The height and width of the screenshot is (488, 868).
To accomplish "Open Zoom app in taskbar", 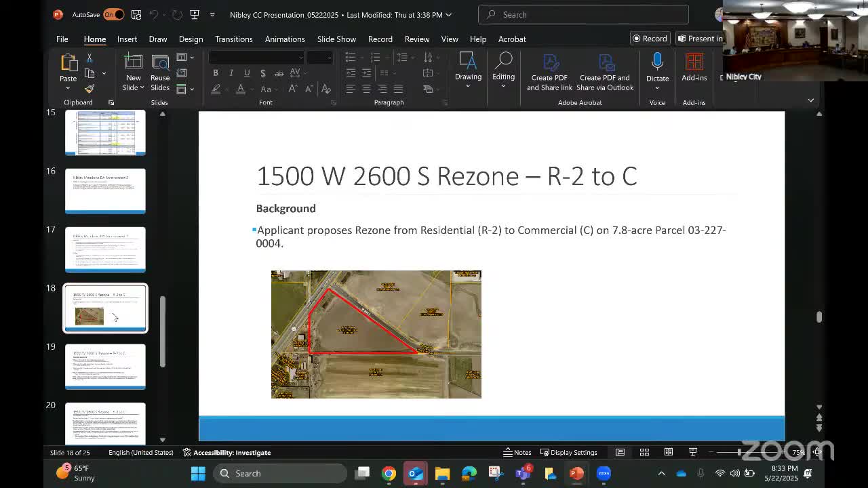I will [604, 473].
